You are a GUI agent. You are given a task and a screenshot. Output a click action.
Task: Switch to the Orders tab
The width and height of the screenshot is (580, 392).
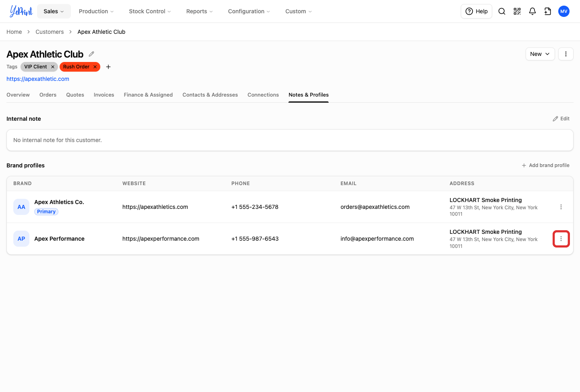(48, 95)
